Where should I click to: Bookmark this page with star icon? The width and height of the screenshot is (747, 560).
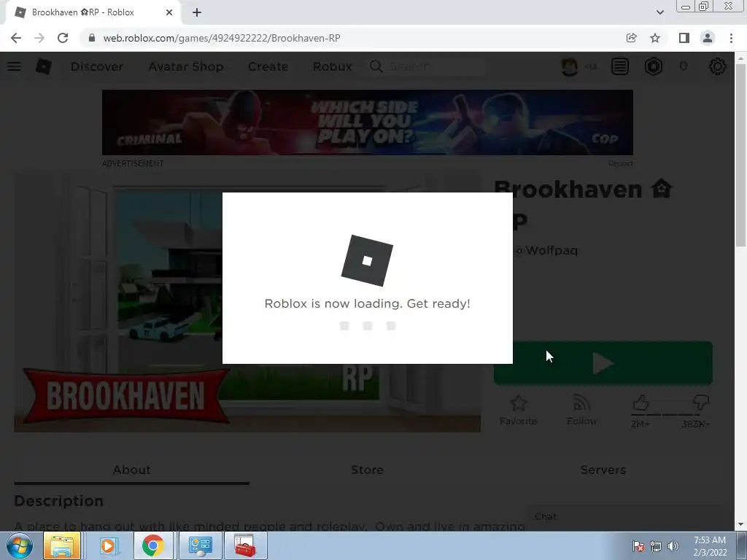point(655,38)
